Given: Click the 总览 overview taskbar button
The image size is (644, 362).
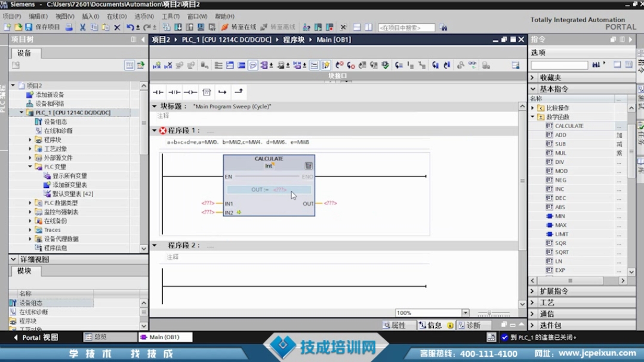Looking at the screenshot, I should pos(110,337).
